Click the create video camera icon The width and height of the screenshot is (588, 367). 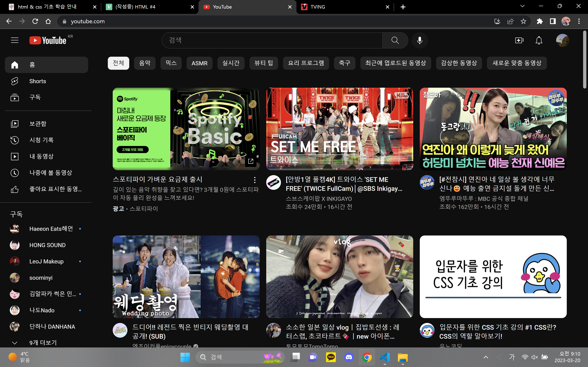(x=519, y=40)
